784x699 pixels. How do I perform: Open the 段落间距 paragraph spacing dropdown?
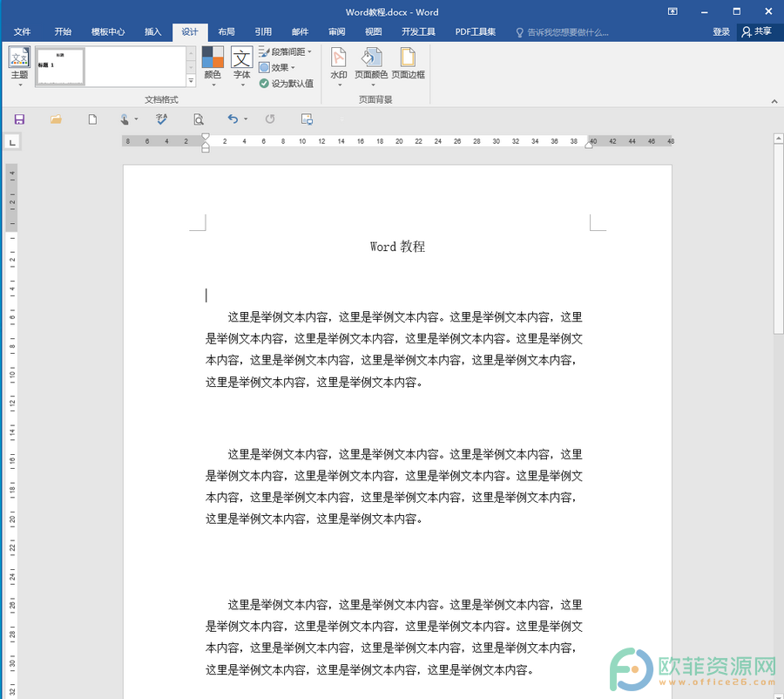286,51
